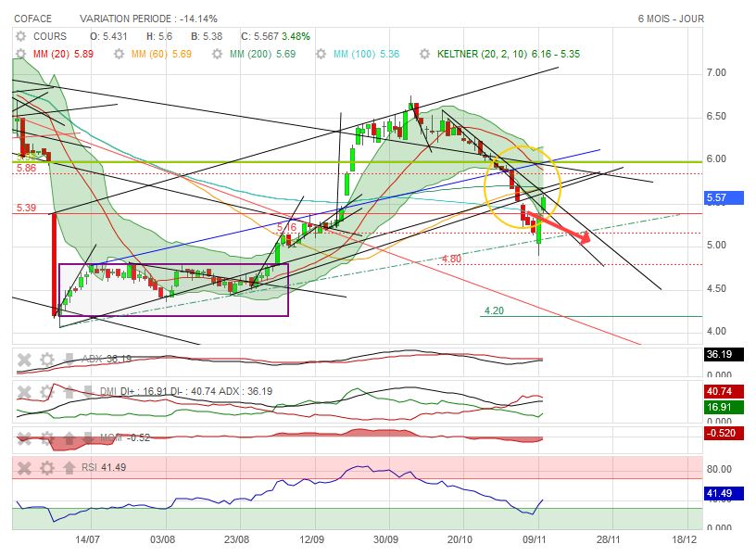This screenshot has height=557, width=756.
Task: Click the 30/09 date on time axis
Action: [385, 539]
